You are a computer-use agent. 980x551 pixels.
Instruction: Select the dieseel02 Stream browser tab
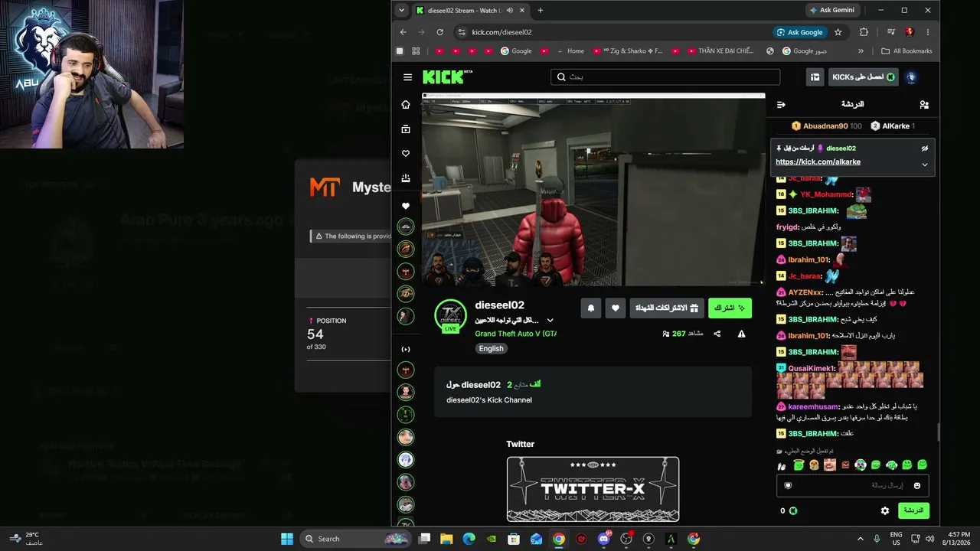click(471, 11)
